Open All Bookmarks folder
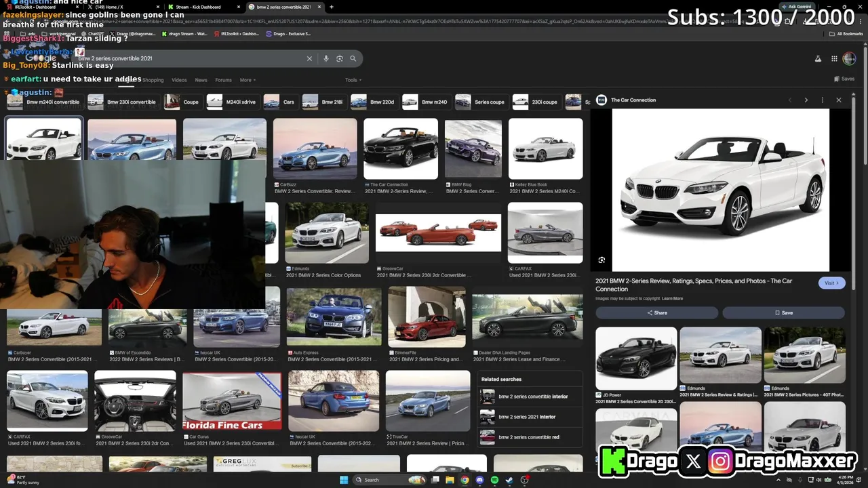The image size is (868, 488). click(846, 33)
